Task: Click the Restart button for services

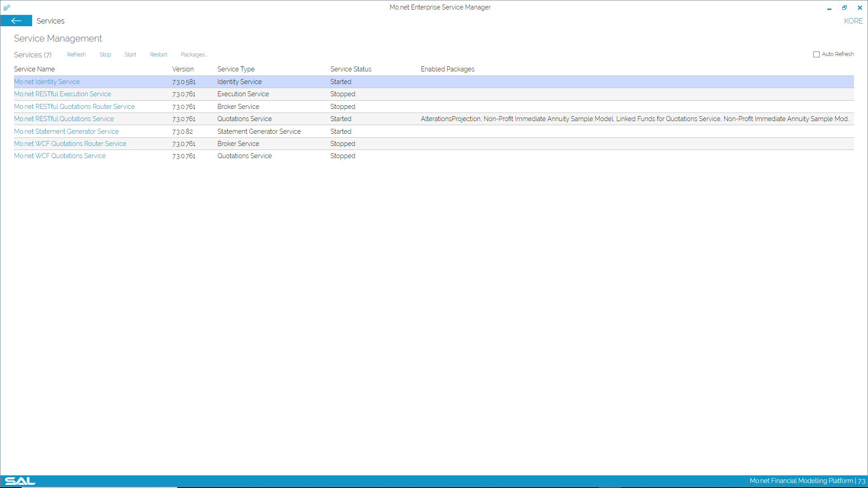Action: 159,54
